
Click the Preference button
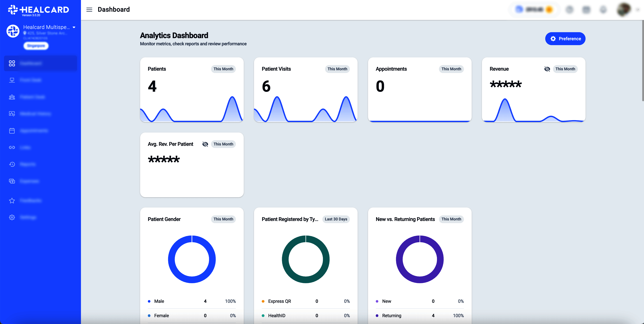click(x=565, y=39)
